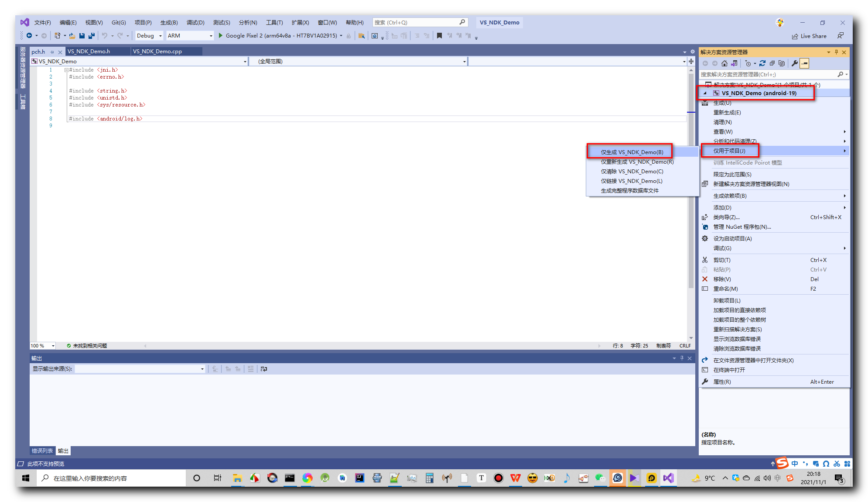Click the pin icon on Output panel header
The image size is (868, 502).
[x=682, y=358]
